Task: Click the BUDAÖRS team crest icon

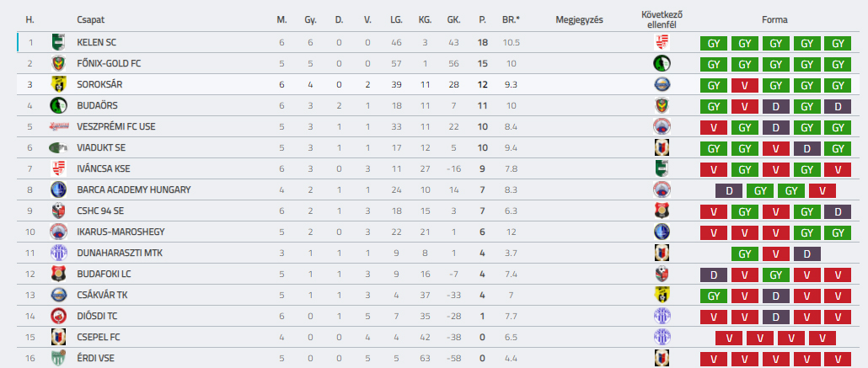Action: click(x=57, y=105)
